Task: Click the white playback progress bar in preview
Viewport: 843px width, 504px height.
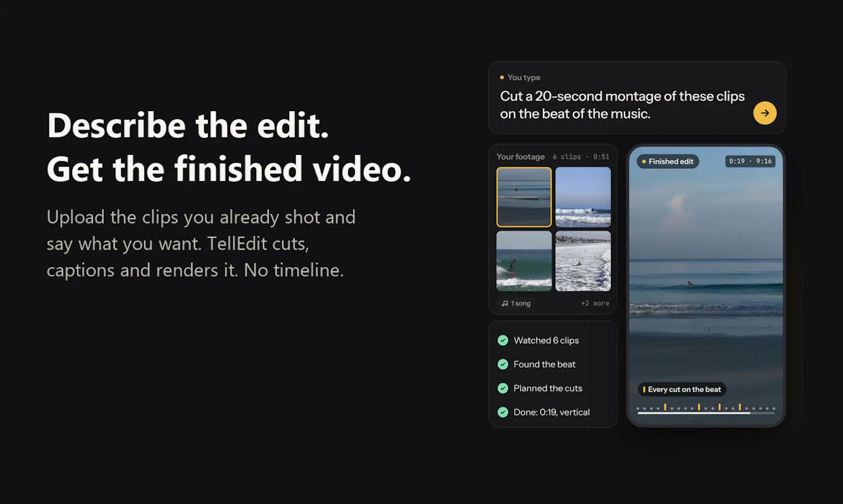Action: (705, 413)
